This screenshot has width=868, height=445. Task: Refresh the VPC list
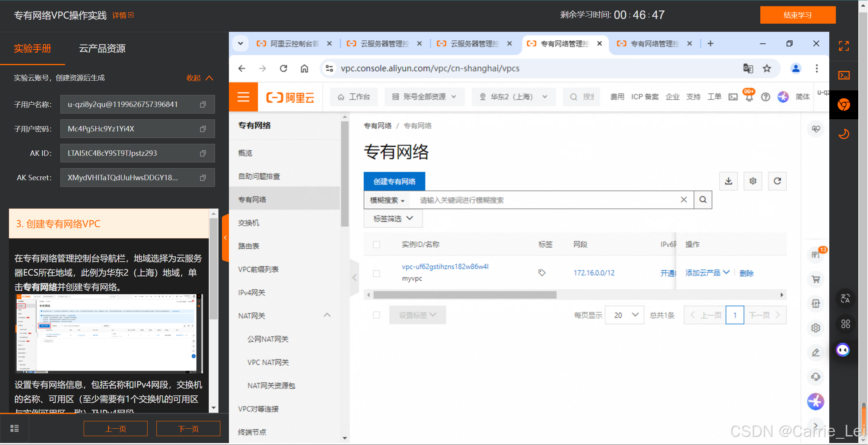[x=777, y=181]
